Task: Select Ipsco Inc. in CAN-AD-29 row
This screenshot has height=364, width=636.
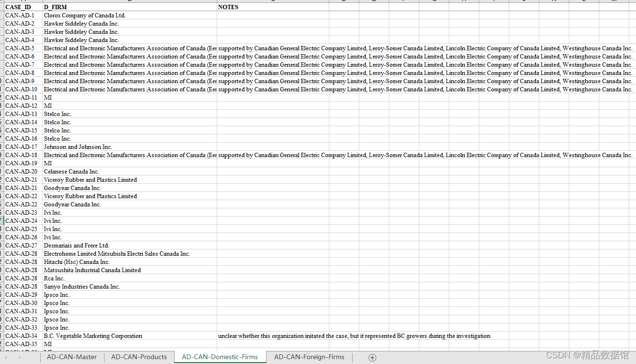Action: [130, 295]
